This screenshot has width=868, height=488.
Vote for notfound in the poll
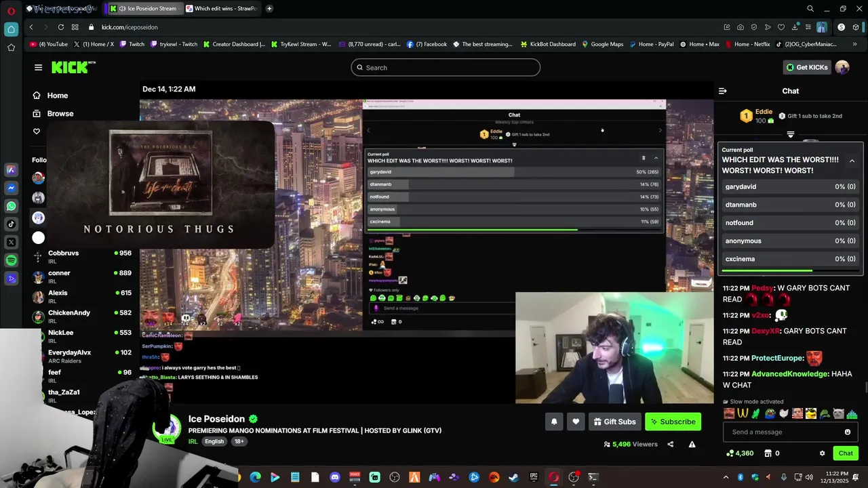click(x=790, y=222)
